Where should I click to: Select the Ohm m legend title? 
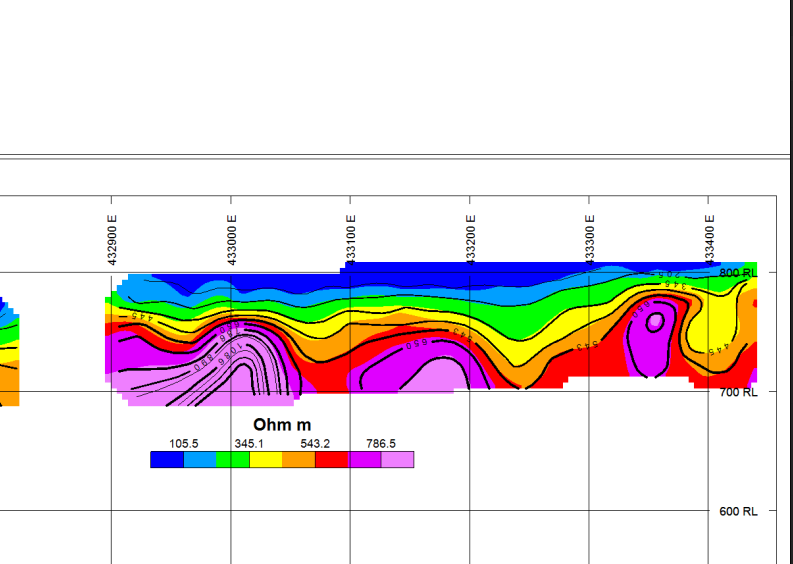coord(282,424)
